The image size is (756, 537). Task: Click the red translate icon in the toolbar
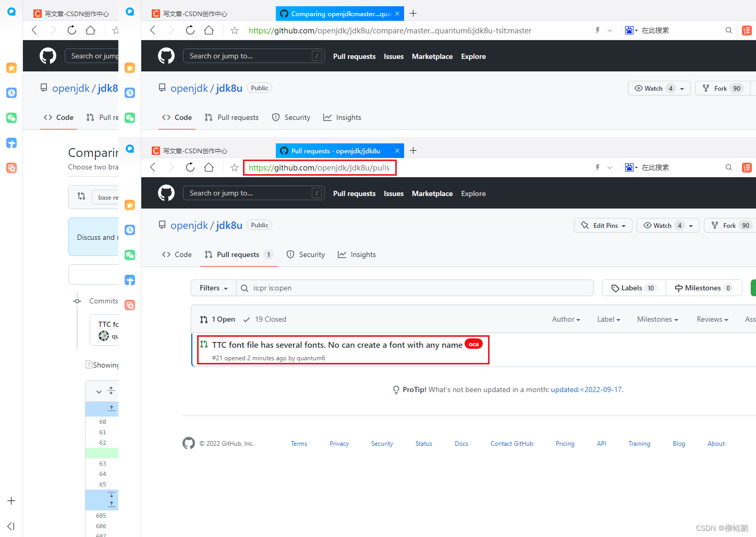(747, 167)
